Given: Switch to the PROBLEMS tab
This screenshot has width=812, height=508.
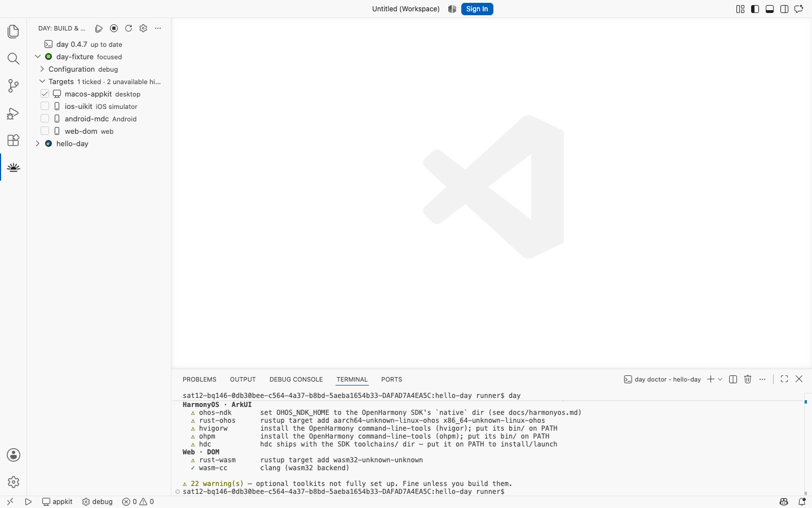Looking at the screenshot, I should (x=200, y=379).
